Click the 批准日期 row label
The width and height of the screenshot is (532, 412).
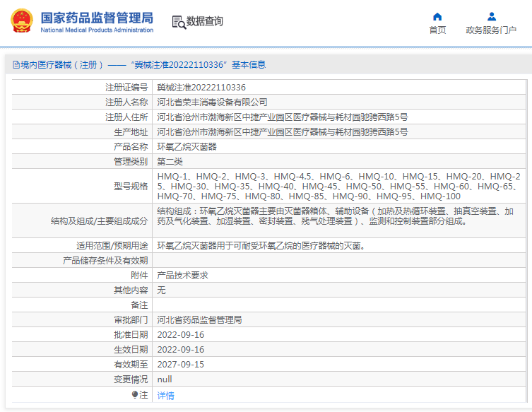pos(131,335)
